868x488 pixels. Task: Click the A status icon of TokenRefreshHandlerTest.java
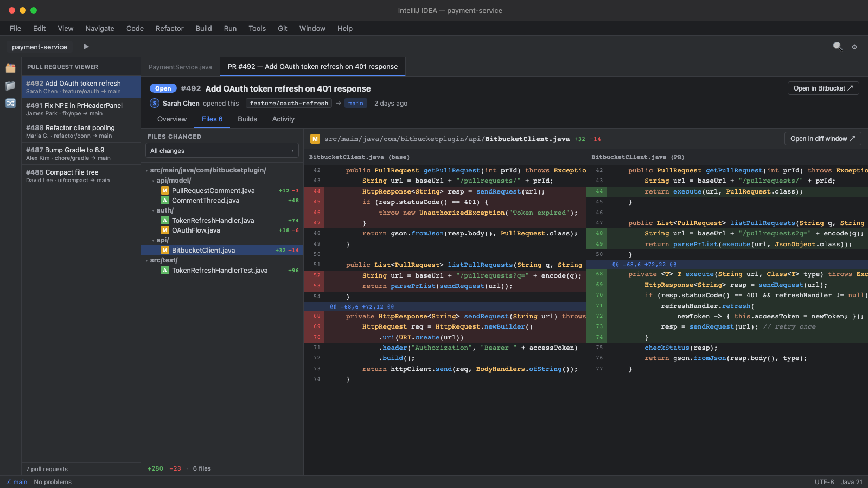(x=165, y=270)
